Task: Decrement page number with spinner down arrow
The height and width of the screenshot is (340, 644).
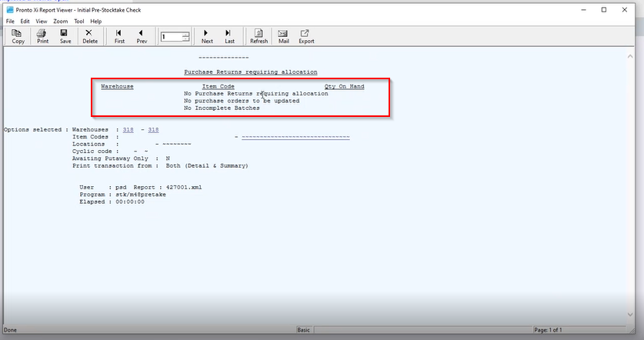Action: (x=185, y=39)
